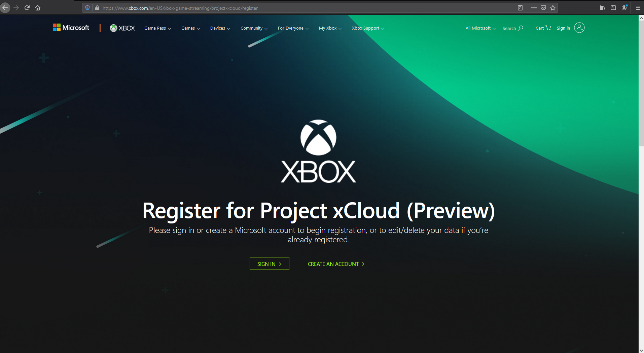
Task: Click the Xbox logo in the navigation bar
Action: 122,28
